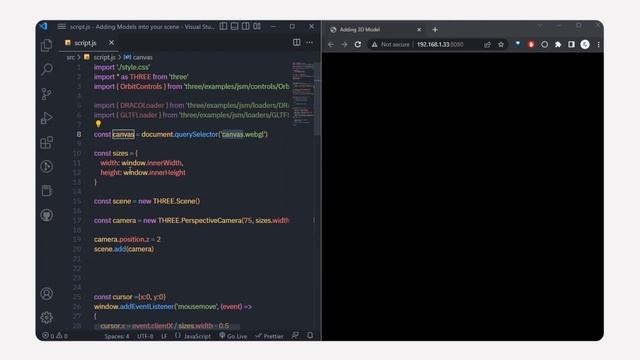Click the highlighted canvas variable on line 8

[x=123, y=134]
